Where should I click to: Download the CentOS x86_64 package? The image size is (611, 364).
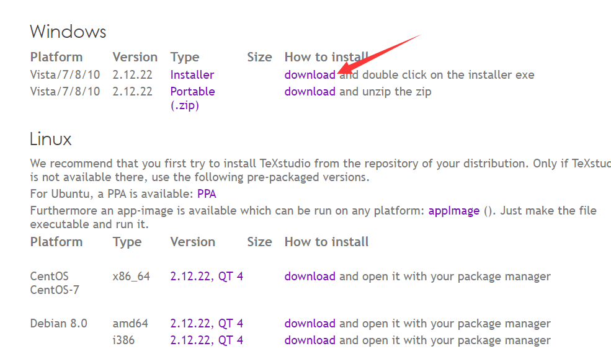click(x=310, y=277)
